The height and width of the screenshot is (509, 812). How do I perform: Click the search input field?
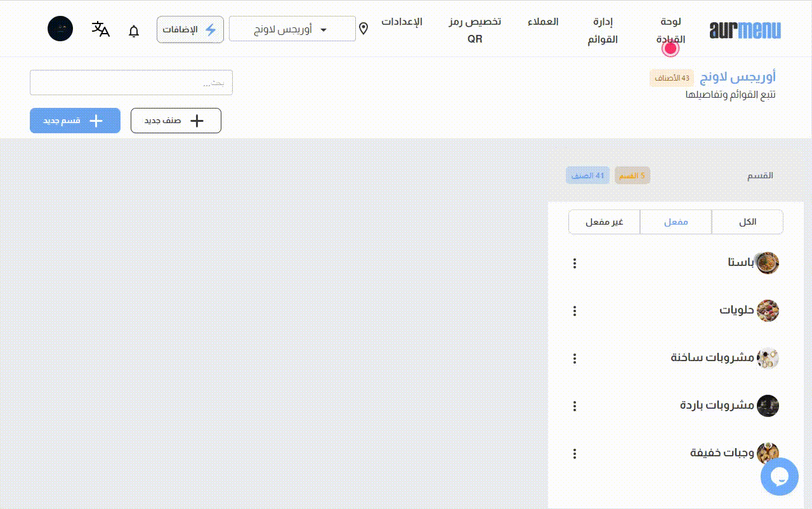pos(131,83)
